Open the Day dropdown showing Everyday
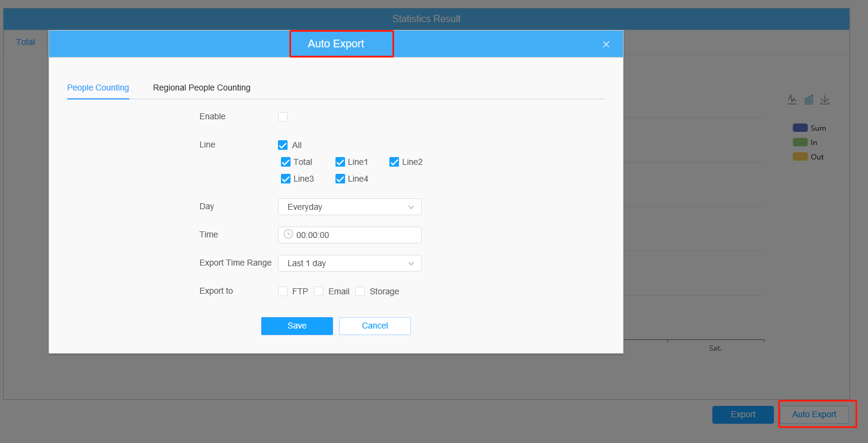The width and height of the screenshot is (868, 443). coord(350,207)
